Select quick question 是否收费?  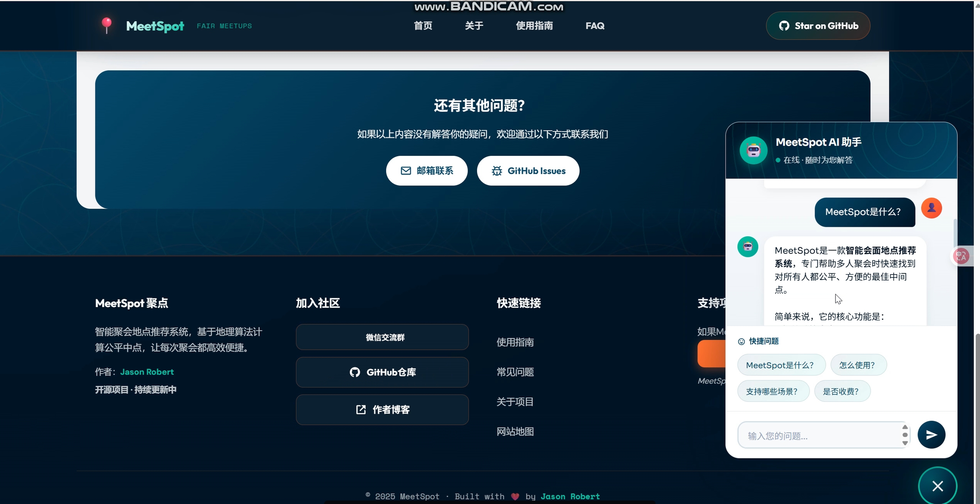click(x=842, y=391)
